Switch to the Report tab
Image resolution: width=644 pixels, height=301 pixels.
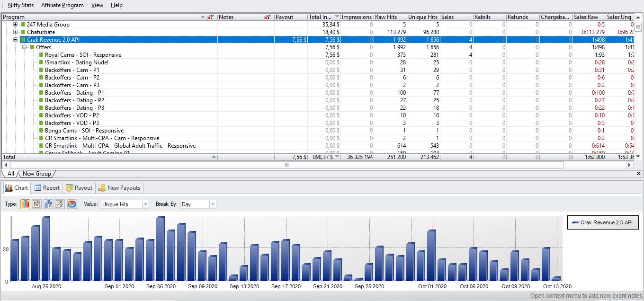(47, 187)
